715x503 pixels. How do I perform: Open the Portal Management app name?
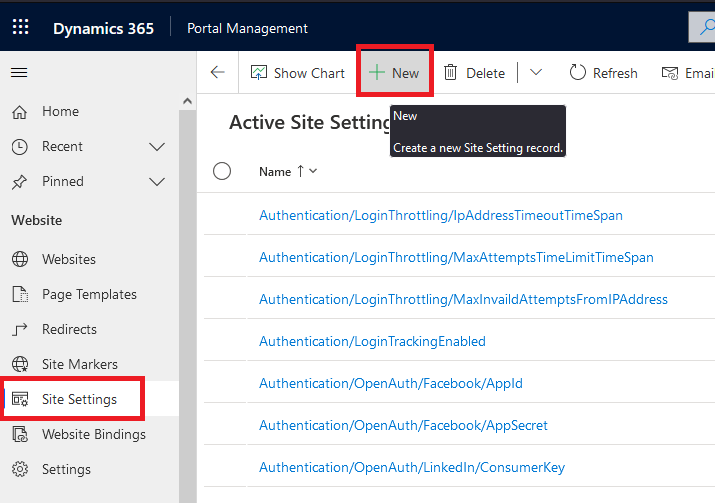[247, 28]
